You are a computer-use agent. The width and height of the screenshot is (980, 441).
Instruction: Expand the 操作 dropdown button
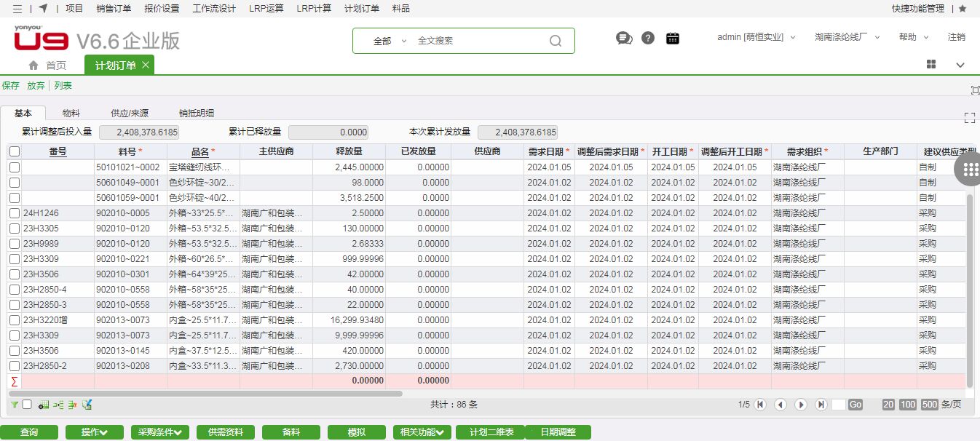(95, 432)
